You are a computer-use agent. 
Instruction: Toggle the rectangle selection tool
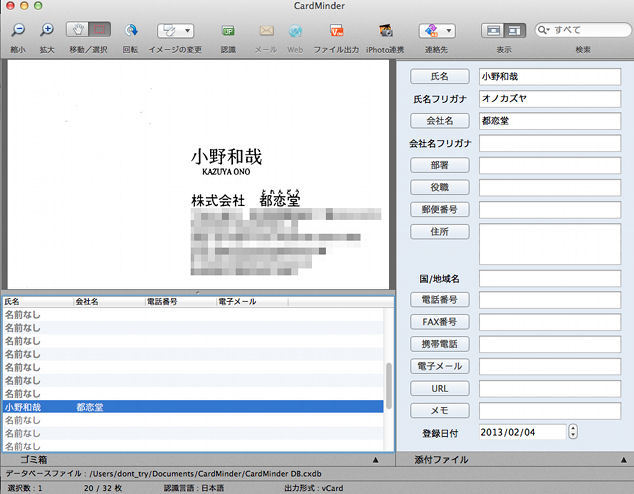tap(100, 31)
